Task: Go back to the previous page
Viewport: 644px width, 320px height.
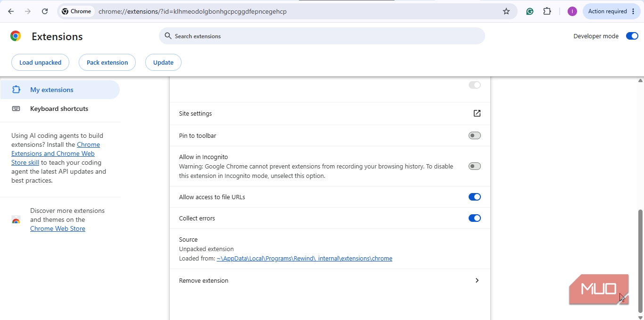Action: (x=11, y=11)
